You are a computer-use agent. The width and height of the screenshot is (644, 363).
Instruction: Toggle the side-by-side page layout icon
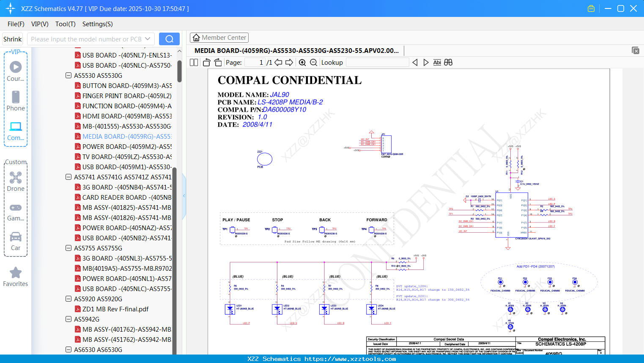194,63
